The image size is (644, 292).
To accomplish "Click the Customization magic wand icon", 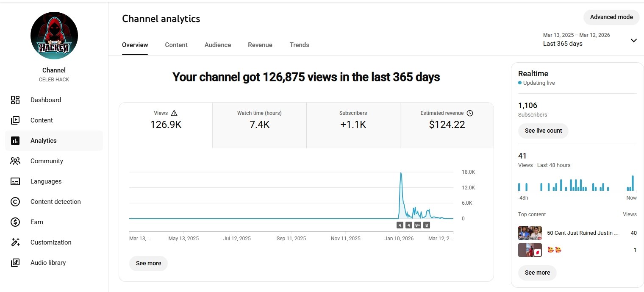I will pyautogui.click(x=15, y=242).
